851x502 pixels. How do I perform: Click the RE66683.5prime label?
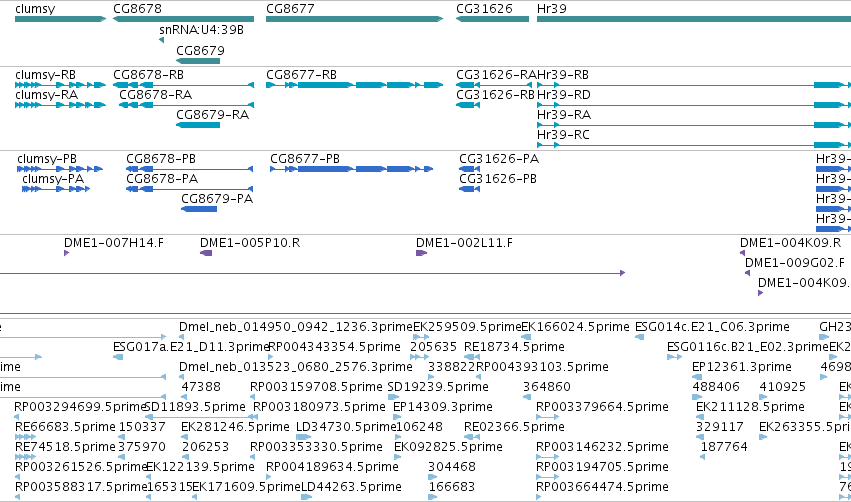click(x=65, y=428)
